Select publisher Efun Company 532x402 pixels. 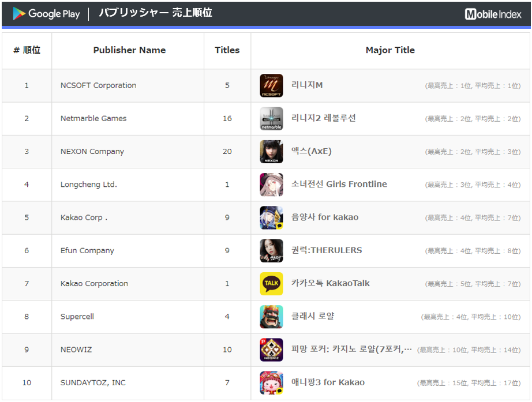click(87, 251)
